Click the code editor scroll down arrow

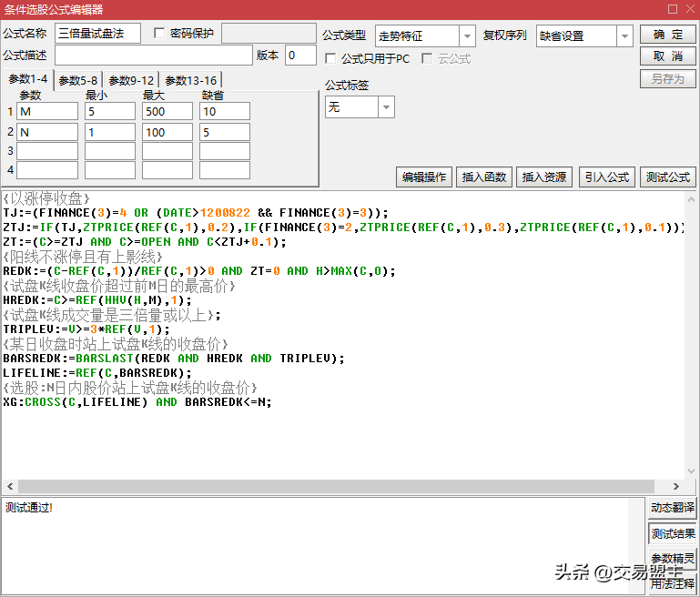[x=691, y=471]
